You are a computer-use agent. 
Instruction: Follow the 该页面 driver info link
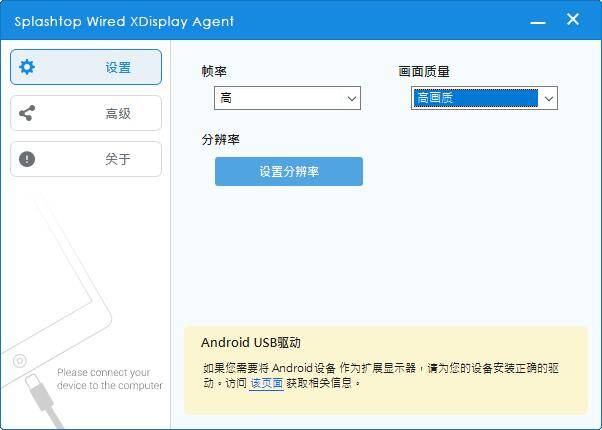point(266,383)
